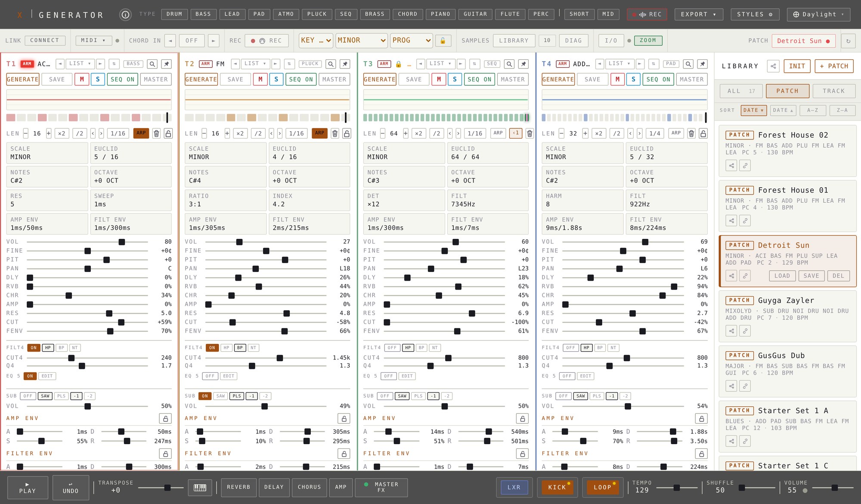This screenshot has width=861, height=504.
Task: Pin the T2 track with pin icon
Action: click(x=345, y=64)
